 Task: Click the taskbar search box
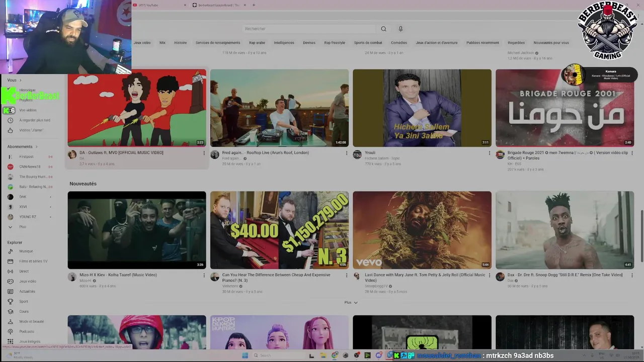pyautogui.click(x=277, y=355)
